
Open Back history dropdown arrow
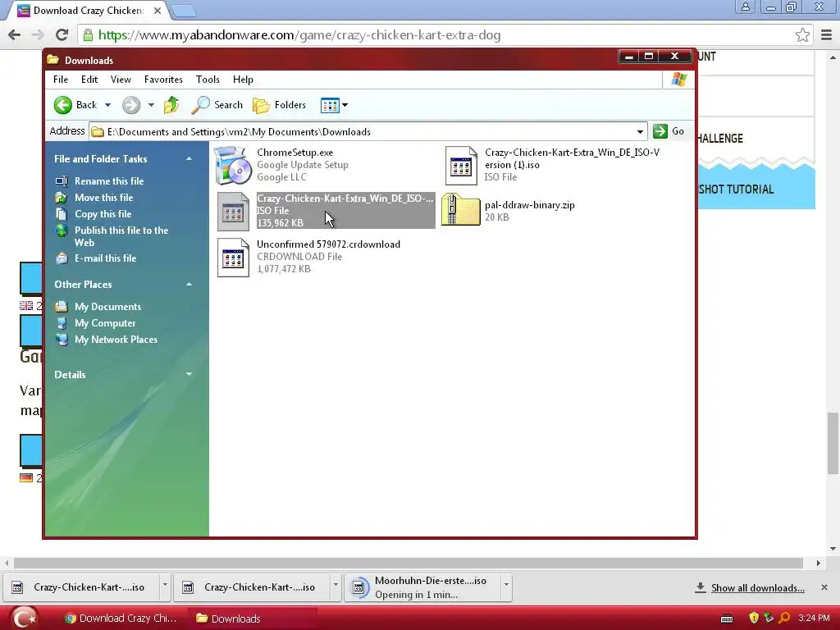point(107,105)
